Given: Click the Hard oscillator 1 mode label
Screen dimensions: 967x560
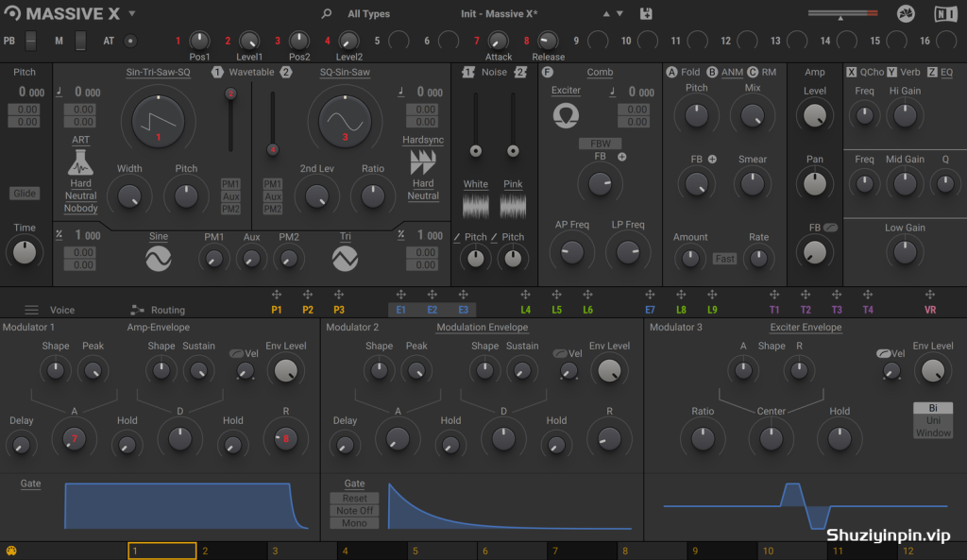Looking at the screenshot, I should [80, 184].
